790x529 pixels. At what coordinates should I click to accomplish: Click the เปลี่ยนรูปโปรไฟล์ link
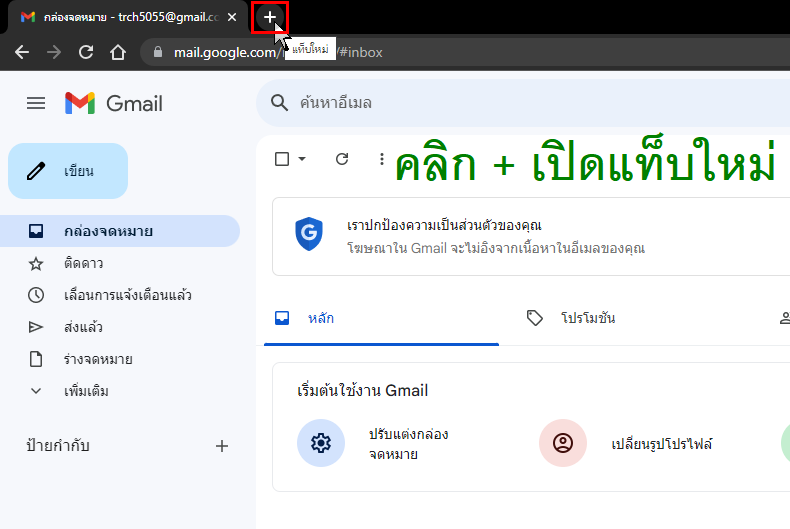click(662, 444)
